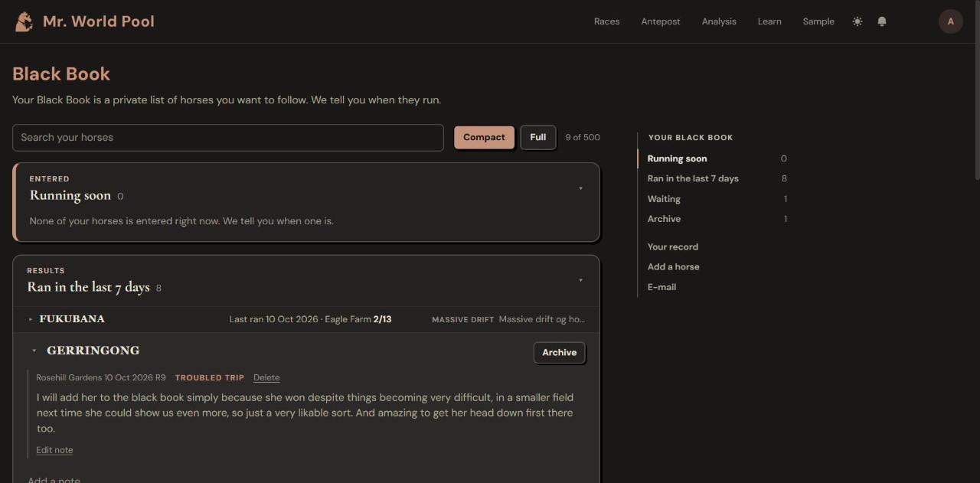Click the "9 of 500" horse count
This screenshot has width=980, height=483.
tap(583, 138)
